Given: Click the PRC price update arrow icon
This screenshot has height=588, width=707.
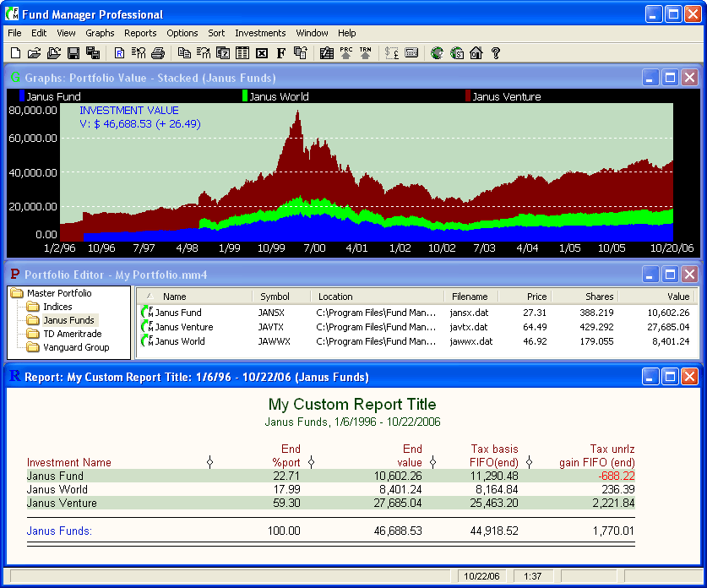Looking at the screenshot, I should [345, 53].
